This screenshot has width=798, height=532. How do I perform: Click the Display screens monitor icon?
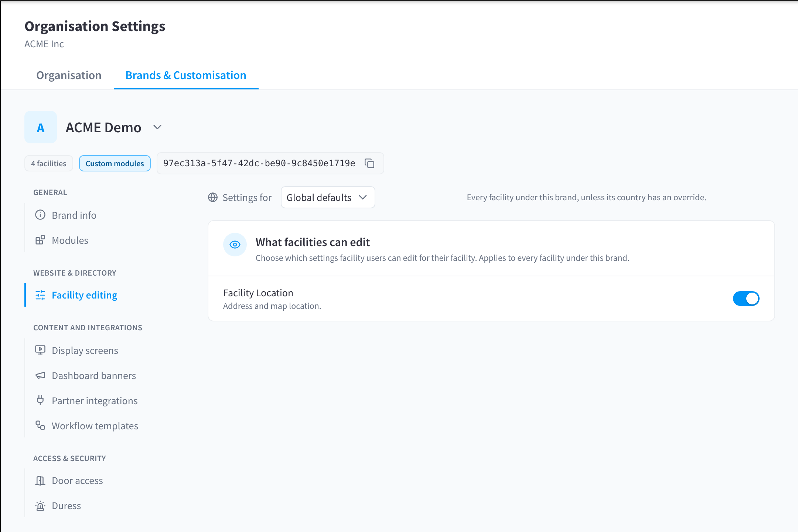pyautogui.click(x=40, y=350)
